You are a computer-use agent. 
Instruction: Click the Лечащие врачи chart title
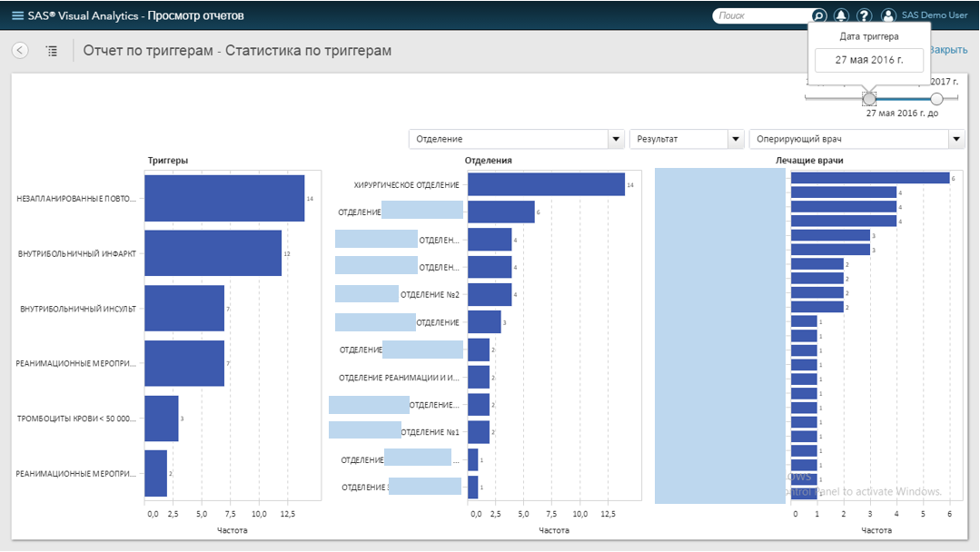809,161
